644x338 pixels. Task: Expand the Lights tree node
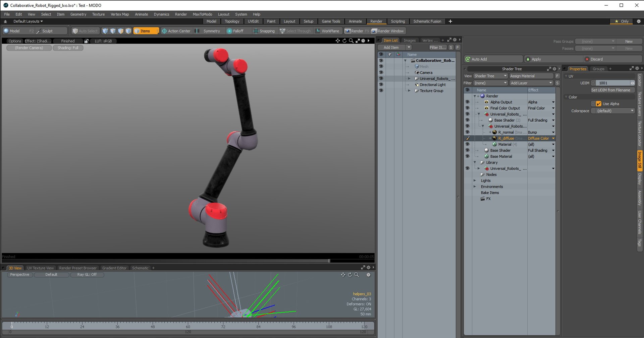[475, 180]
